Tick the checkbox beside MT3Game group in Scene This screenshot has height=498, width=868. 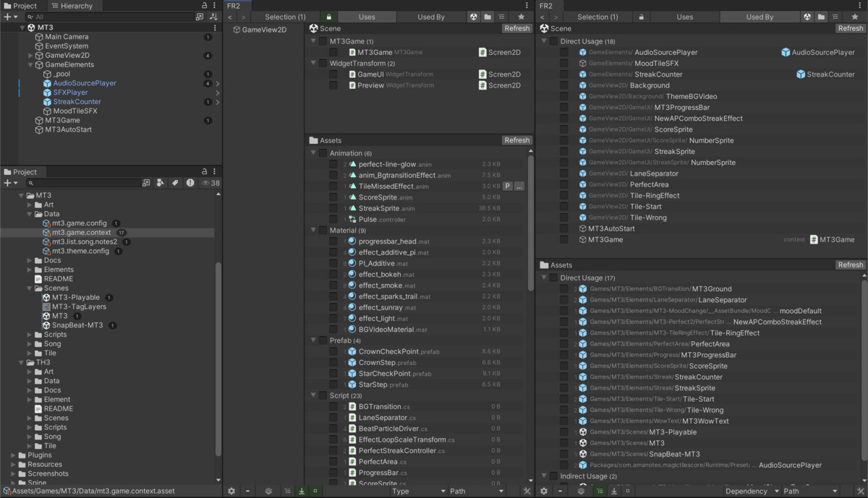(323, 41)
